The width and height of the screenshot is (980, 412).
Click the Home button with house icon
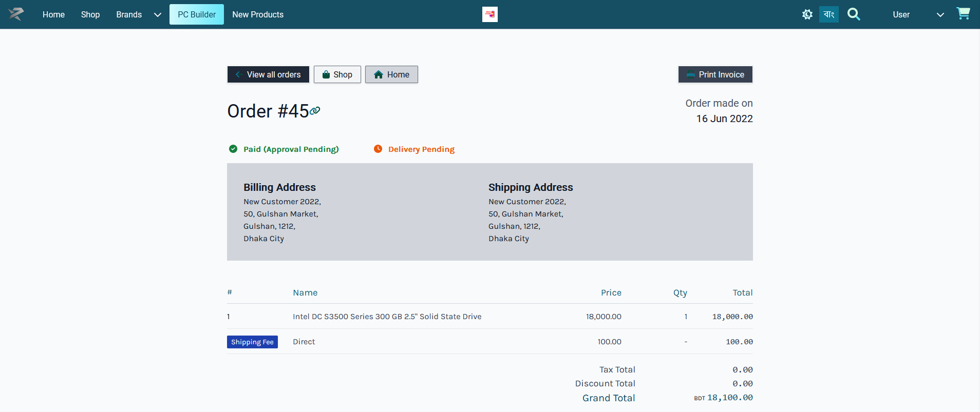391,74
